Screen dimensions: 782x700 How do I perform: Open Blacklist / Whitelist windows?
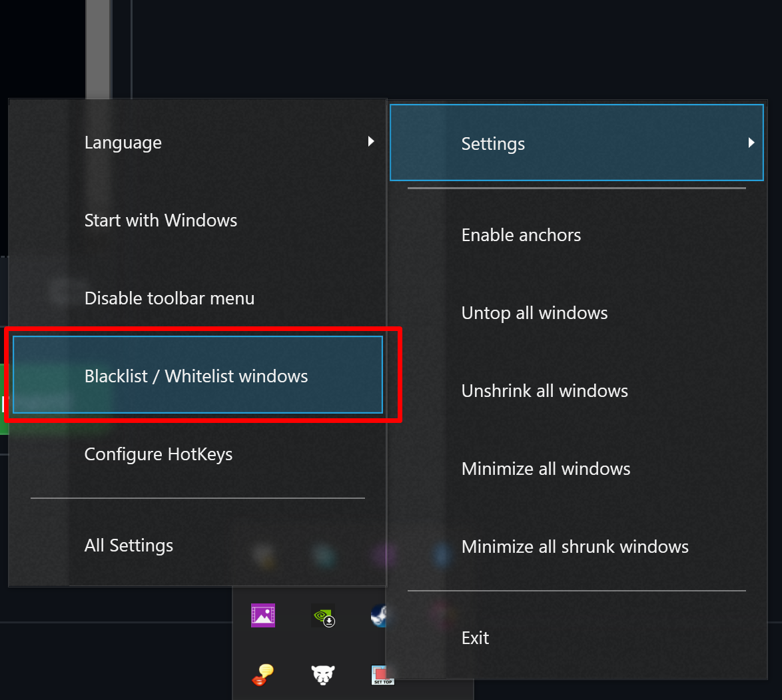196,375
